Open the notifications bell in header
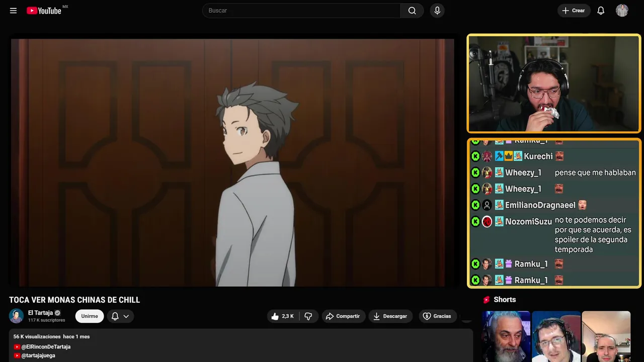Screen dimensions: 644x362 tap(601, 11)
